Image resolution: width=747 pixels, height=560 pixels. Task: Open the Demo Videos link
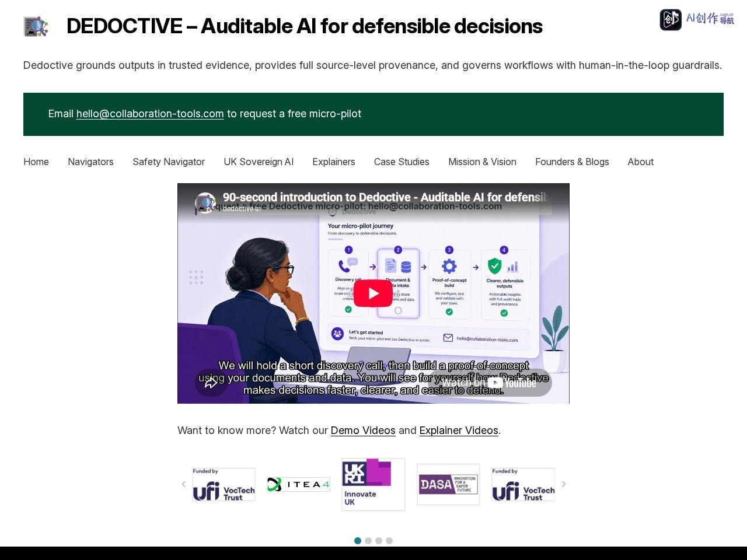[363, 430]
